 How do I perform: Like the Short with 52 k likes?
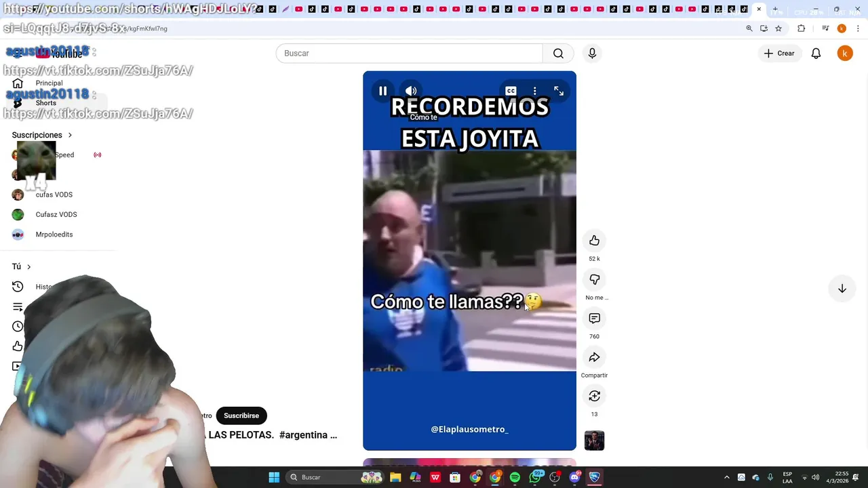pos(594,241)
